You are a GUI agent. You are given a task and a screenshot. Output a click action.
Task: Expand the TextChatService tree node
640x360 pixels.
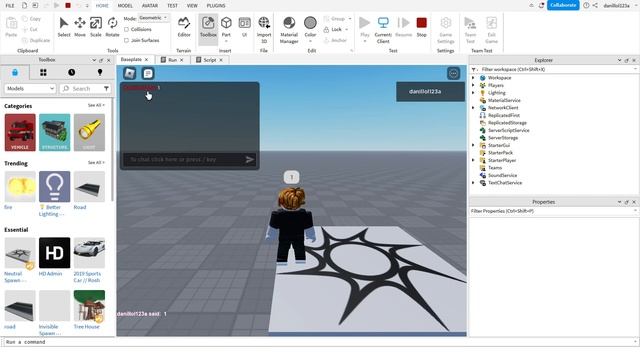(473, 183)
